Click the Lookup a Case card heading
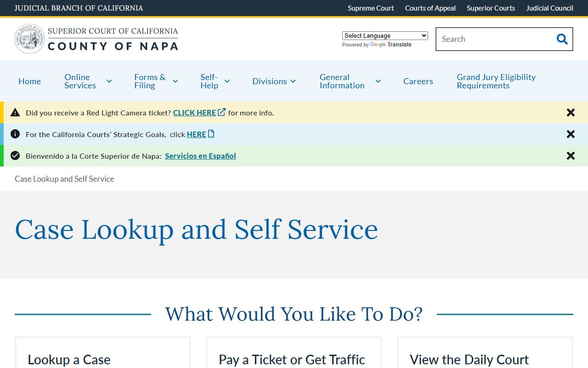The image size is (588, 368). (69, 360)
